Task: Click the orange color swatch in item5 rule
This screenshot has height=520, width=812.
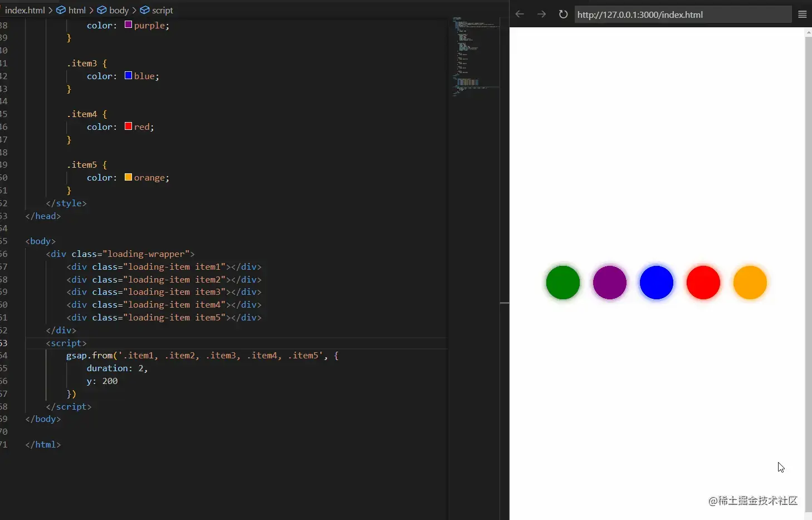Action: (x=128, y=177)
